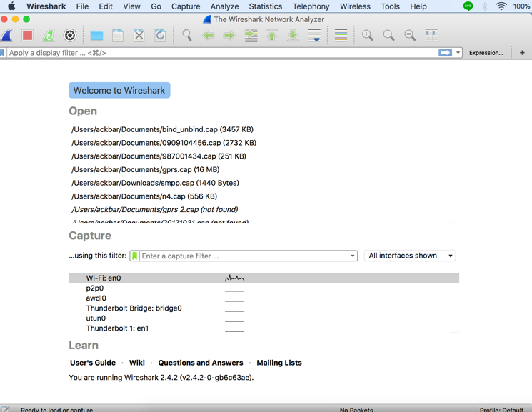
Task: Open a capture file with the folder icon
Action: [x=96, y=35]
